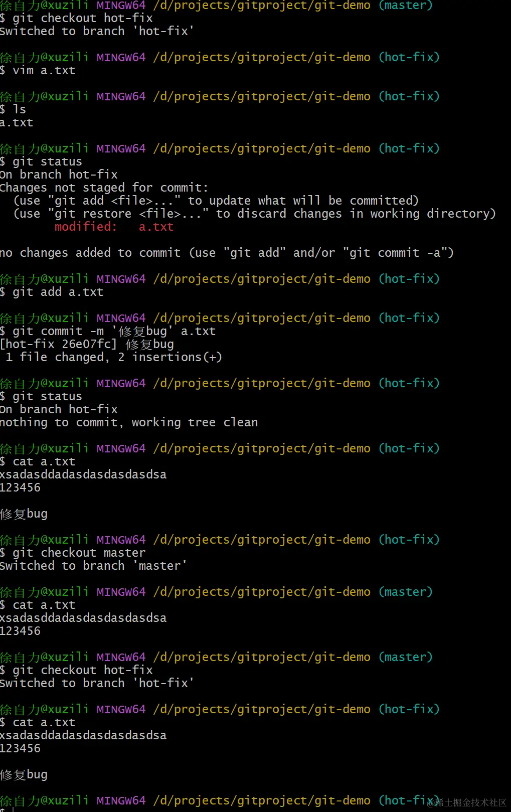Click the commit hash 26e07fc
Viewport: 511px width, 812px height.
tap(86, 344)
